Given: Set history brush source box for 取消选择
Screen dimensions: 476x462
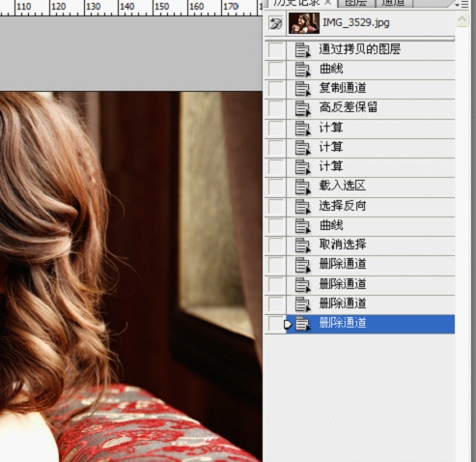Looking at the screenshot, I should (276, 245).
